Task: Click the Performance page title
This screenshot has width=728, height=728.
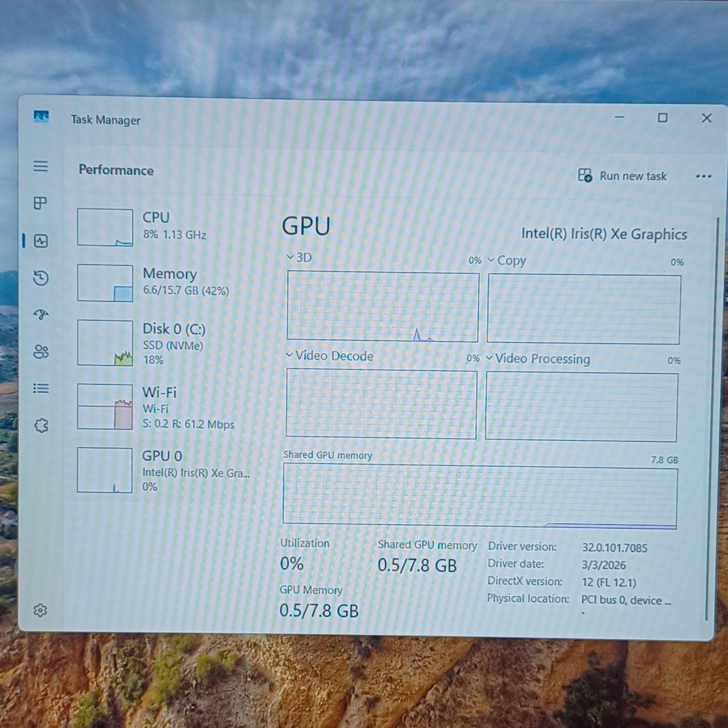Action: click(116, 170)
